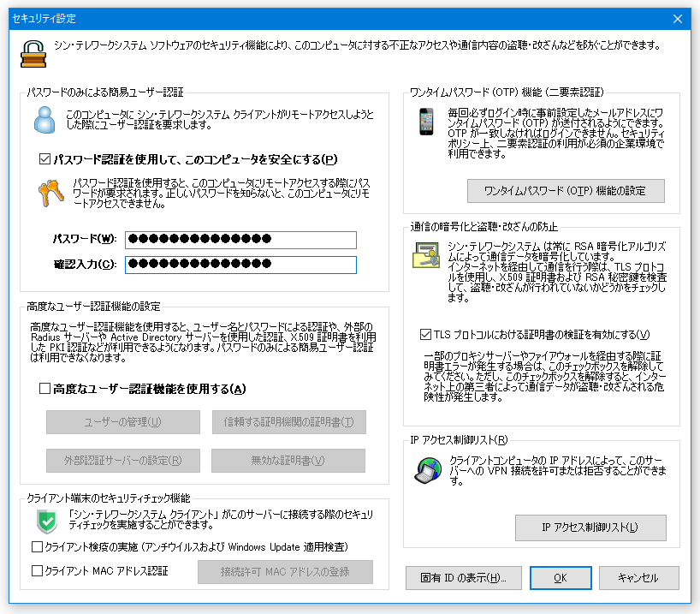Screen dimensions: 700x614
Task: Click the パスワード(W) input field
Action: pos(240,240)
